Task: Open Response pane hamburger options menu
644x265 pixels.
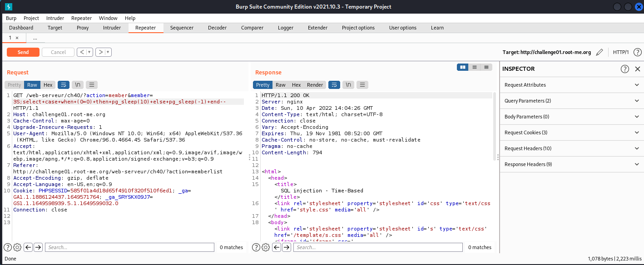Action: click(x=362, y=85)
